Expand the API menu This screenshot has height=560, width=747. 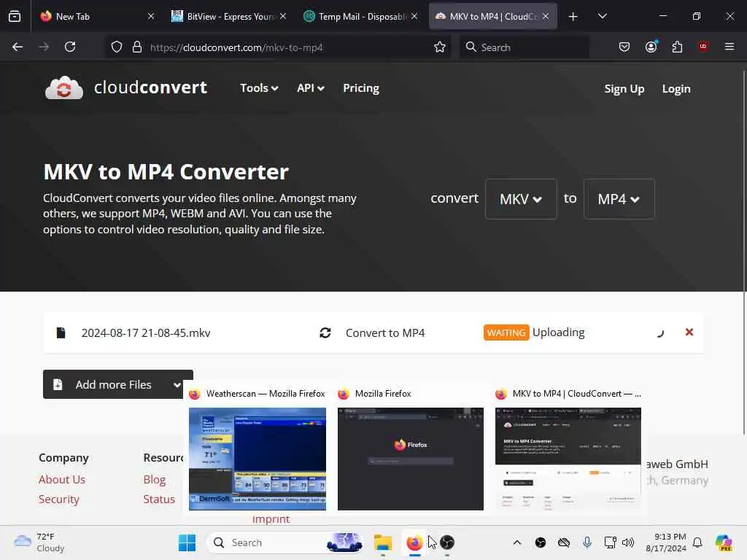[311, 88]
